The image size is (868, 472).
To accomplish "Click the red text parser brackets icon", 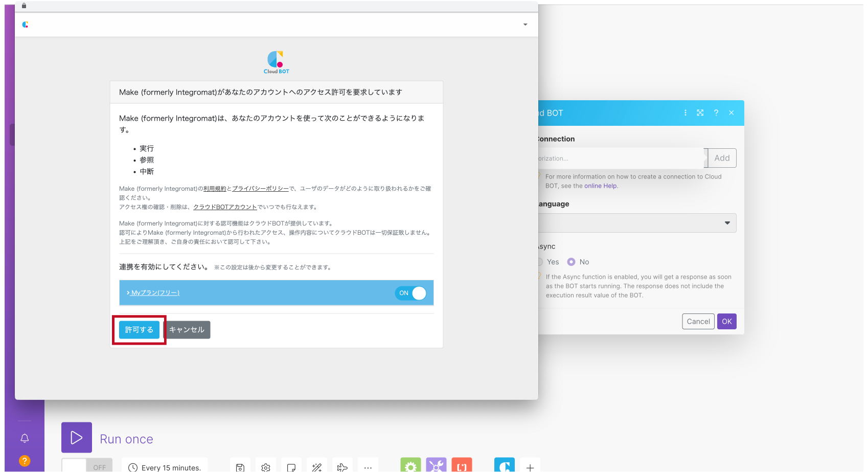I will click(462, 465).
